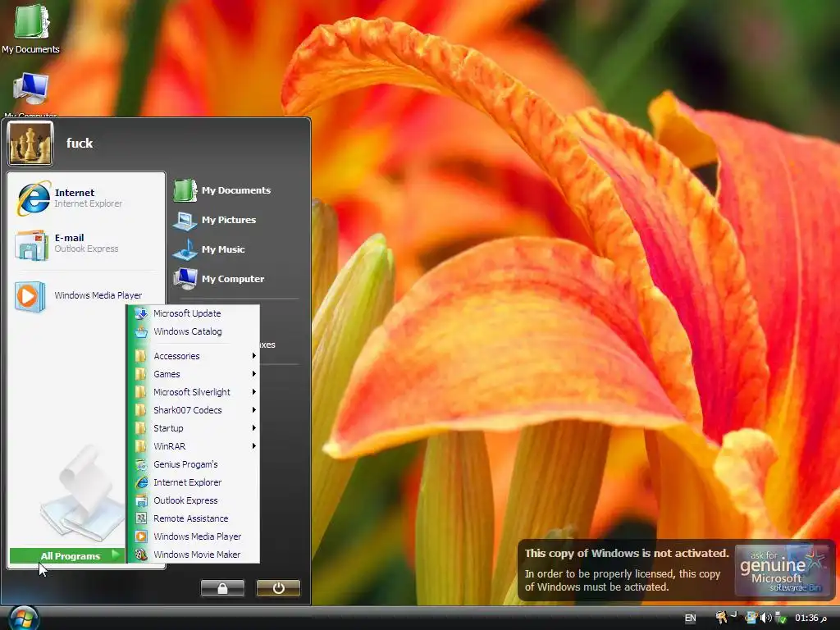This screenshot has width=840, height=630.
Task: Open My Documents desktop icon
Action: coord(30,29)
